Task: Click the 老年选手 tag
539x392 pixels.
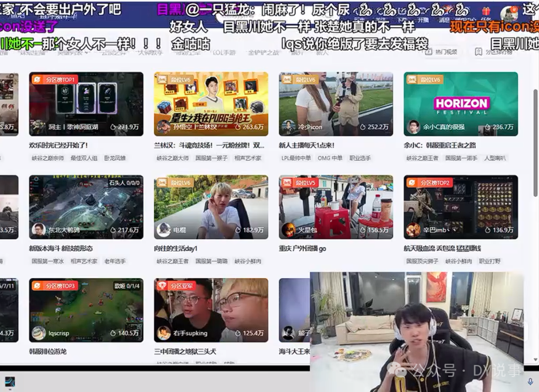Action: pyautogui.click(x=115, y=261)
